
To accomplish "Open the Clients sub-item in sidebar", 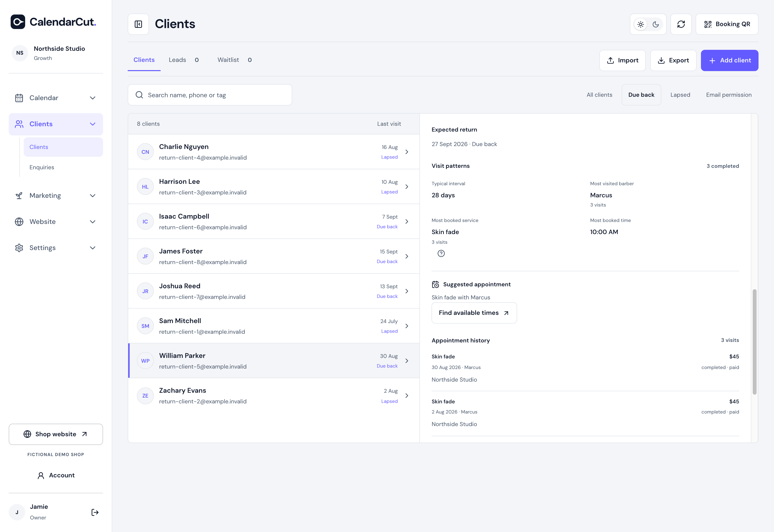I will [x=63, y=147].
